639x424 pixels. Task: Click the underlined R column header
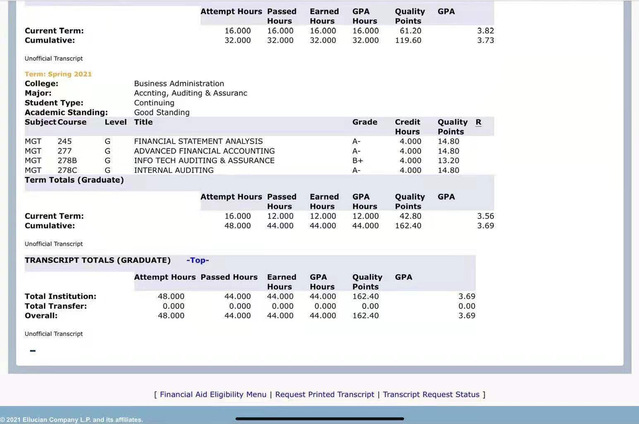(478, 122)
